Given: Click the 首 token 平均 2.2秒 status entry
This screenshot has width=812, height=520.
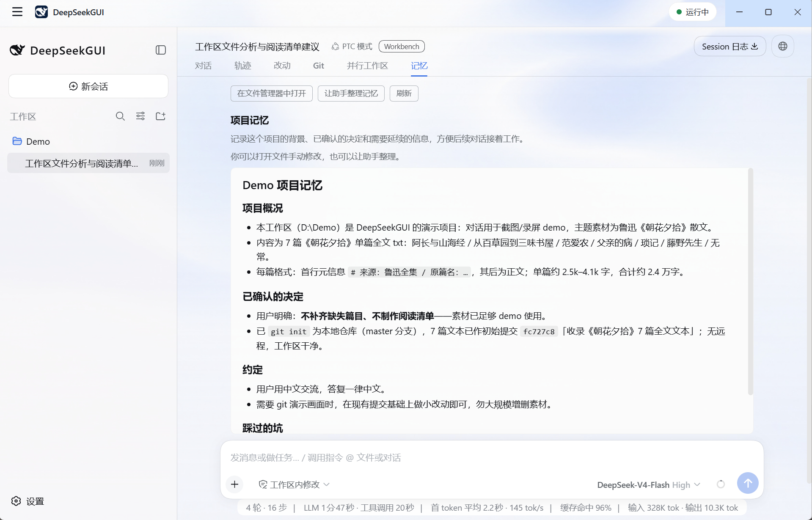Looking at the screenshot, I should (467, 508).
